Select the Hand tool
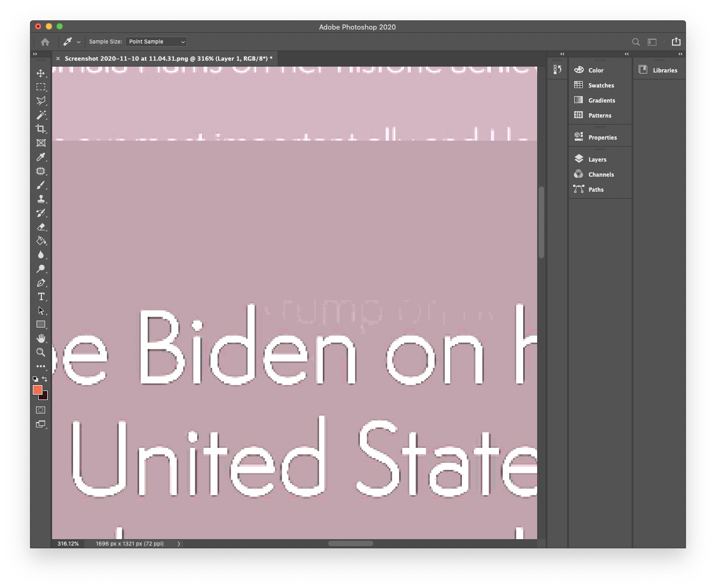 point(41,338)
